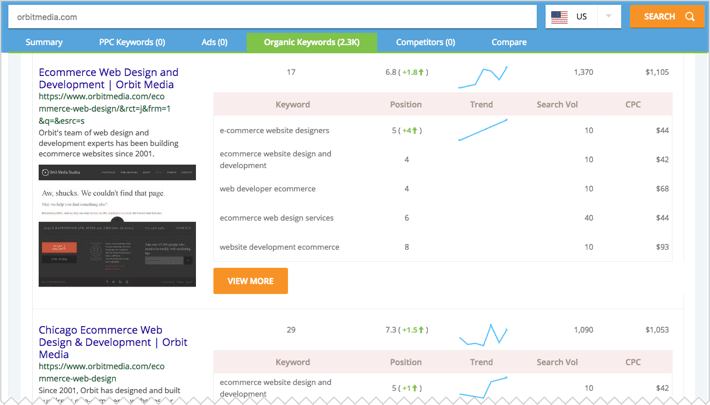Click CPC header in first result table

(x=633, y=105)
